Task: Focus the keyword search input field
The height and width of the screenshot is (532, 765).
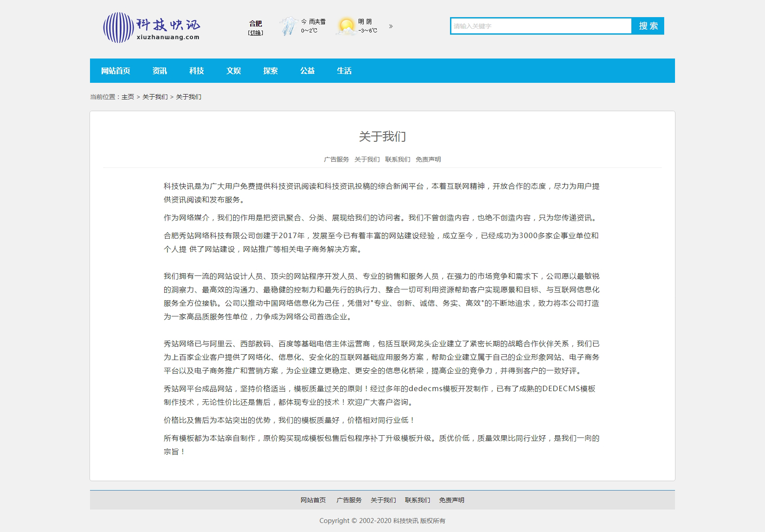Action: (x=541, y=26)
